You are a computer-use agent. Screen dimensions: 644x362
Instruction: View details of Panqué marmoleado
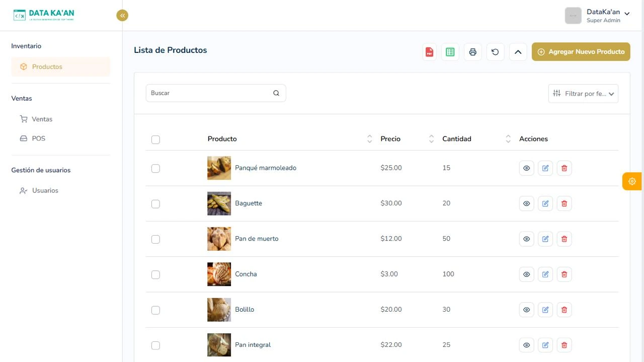[526, 168]
